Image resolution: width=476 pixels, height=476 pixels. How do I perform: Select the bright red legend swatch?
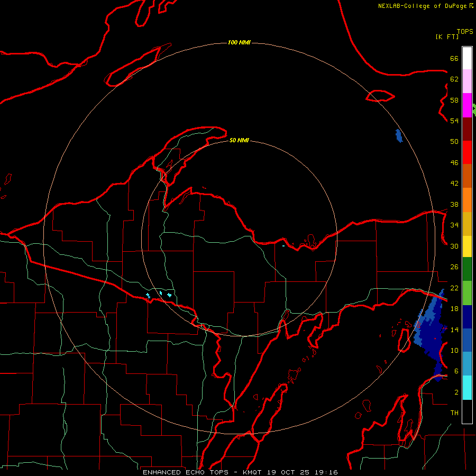(x=467, y=152)
